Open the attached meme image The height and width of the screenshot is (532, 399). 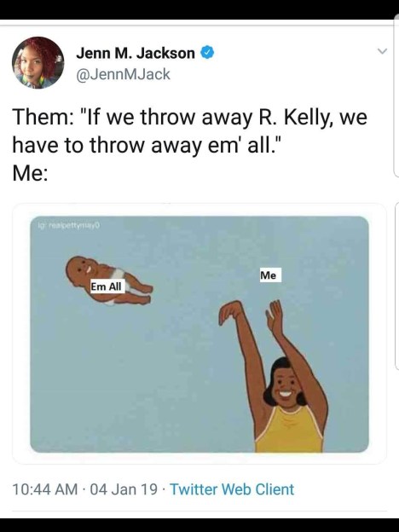click(199, 334)
